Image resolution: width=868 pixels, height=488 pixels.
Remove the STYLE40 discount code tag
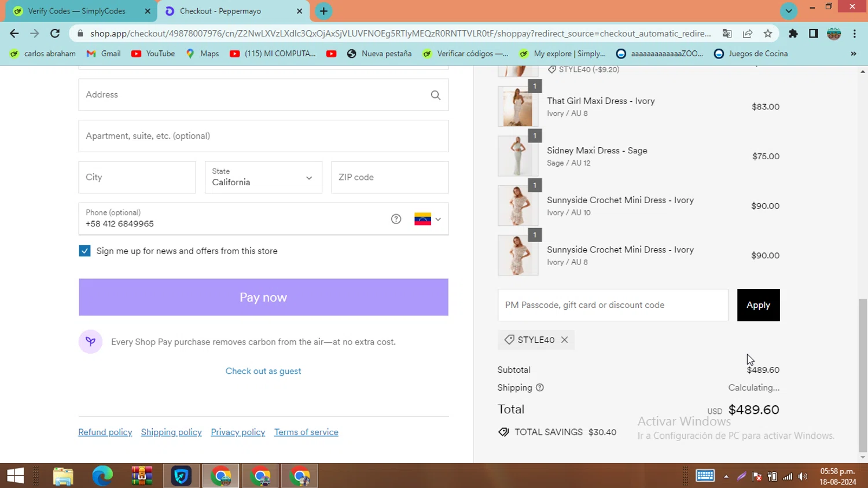click(x=564, y=340)
